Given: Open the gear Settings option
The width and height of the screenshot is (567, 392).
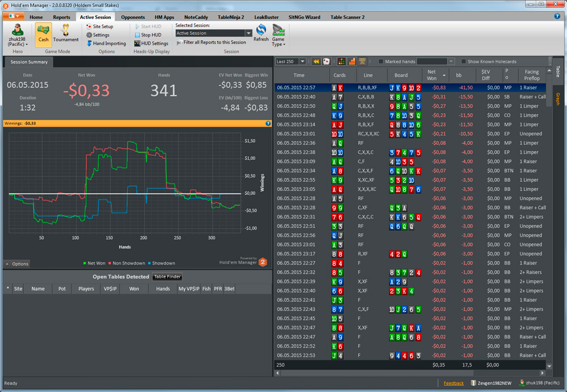Looking at the screenshot, I should tap(98, 35).
